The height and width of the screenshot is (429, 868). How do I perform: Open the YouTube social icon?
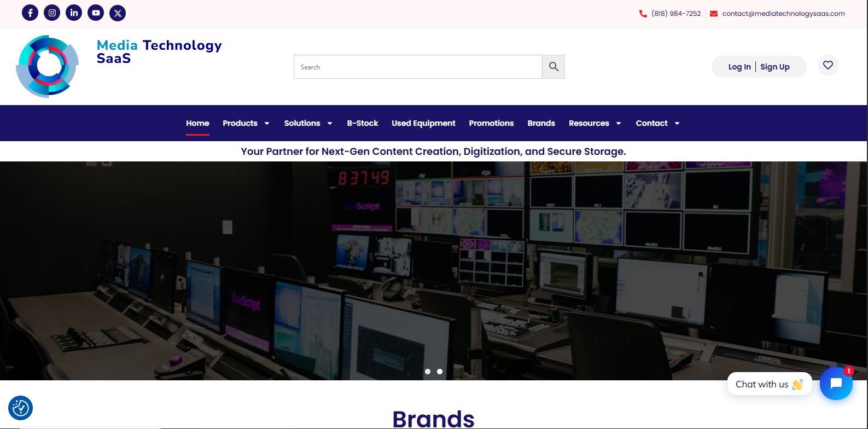tap(96, 13)
